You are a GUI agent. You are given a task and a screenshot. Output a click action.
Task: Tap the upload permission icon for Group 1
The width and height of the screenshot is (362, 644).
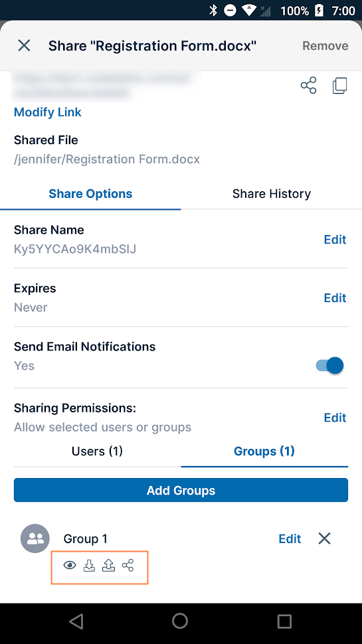[108, 566]
